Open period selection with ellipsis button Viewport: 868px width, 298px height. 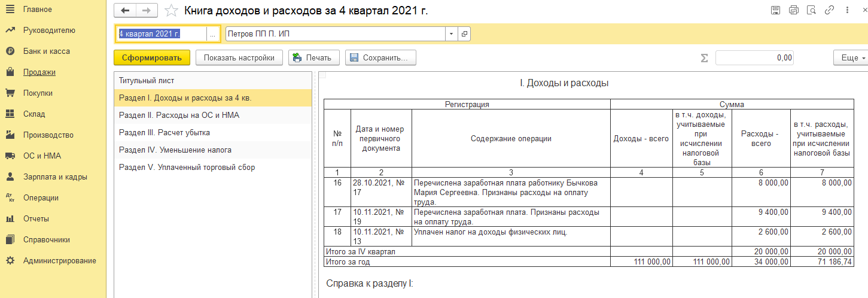coord(212,34)
